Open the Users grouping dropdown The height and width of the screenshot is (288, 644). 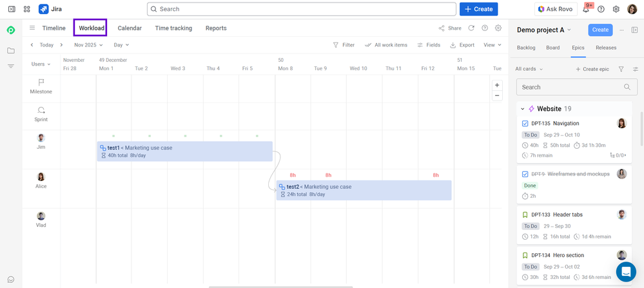[x=41, y=64]
